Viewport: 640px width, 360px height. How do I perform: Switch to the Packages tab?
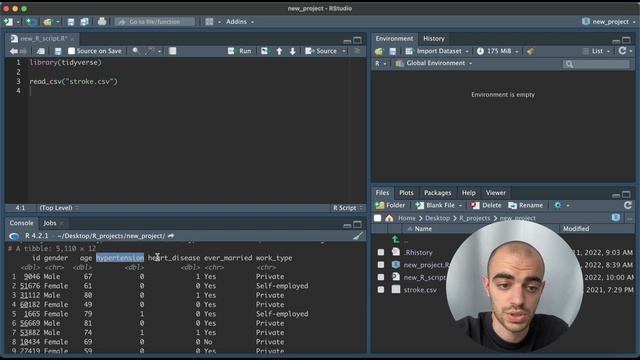click(x=437, y=193)
